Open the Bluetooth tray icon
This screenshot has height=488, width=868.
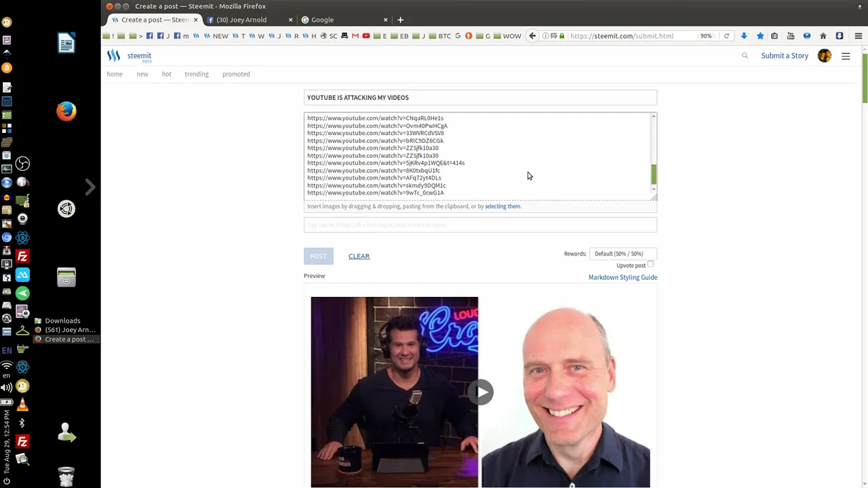click(x=22, y=423)
